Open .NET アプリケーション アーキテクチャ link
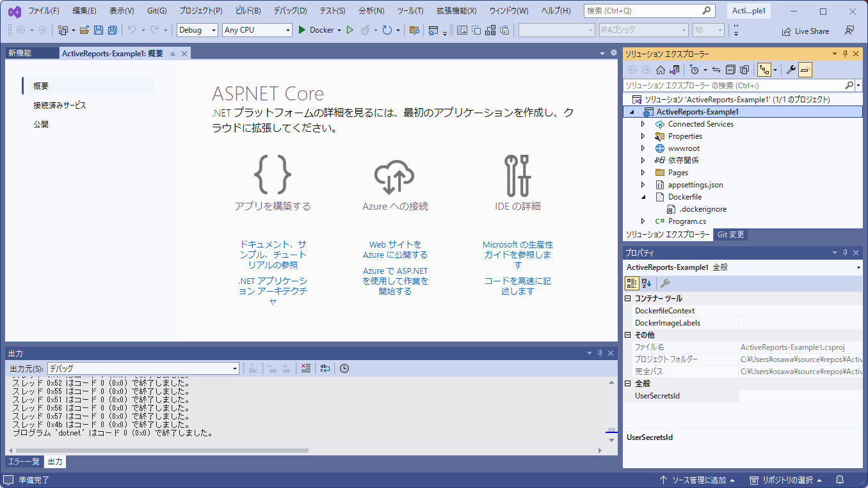Image resolution: width=868 pixels, height=488 pixels. click(273, 291)
